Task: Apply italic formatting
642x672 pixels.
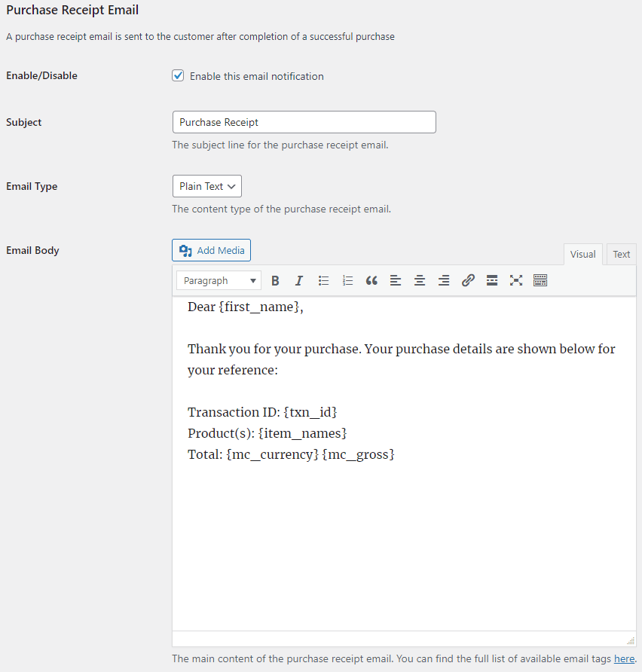Action: [299, 280]
